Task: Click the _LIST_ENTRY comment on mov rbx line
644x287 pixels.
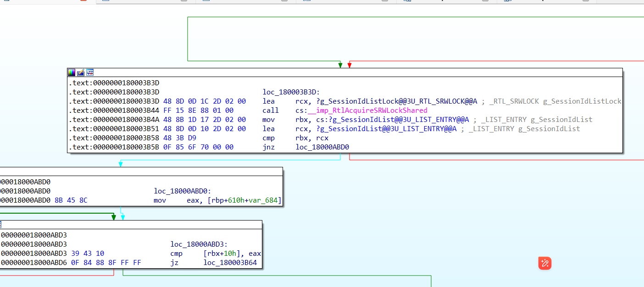Action: 537,120
